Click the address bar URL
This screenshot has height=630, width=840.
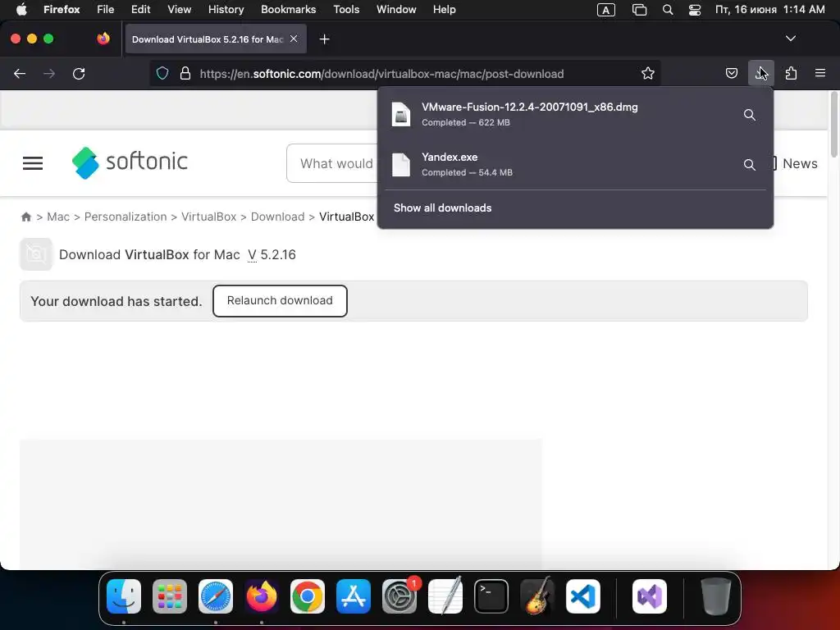381,74
